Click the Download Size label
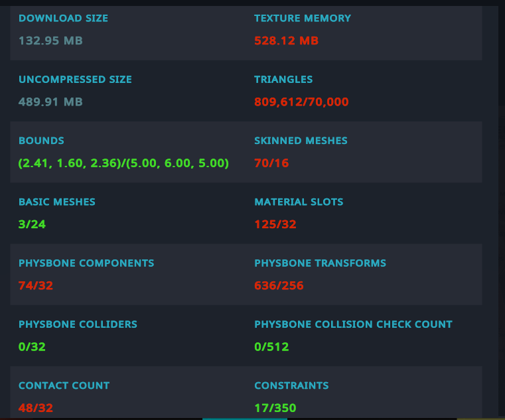This screenshot has height=420, width=505. click(x=63, y=19)
